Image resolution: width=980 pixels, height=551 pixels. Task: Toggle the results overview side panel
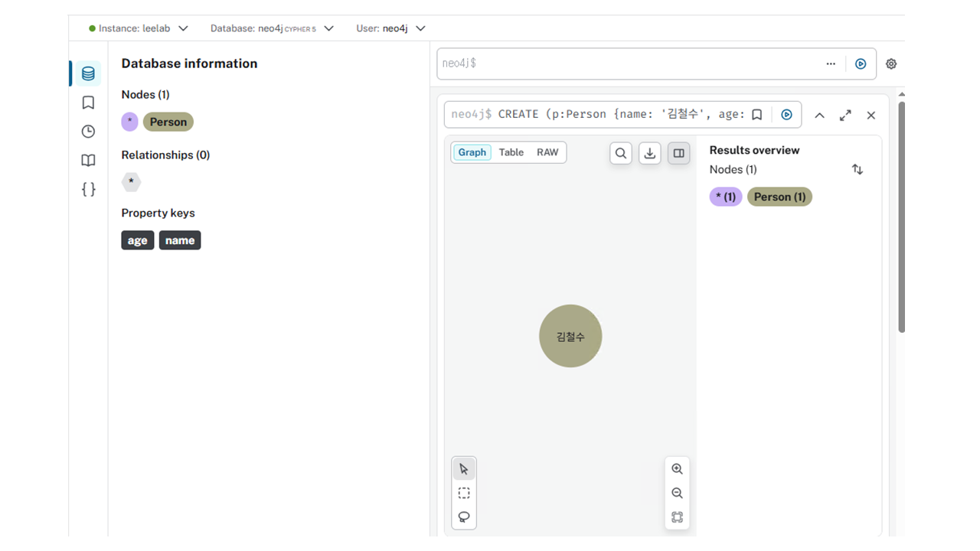678,153
